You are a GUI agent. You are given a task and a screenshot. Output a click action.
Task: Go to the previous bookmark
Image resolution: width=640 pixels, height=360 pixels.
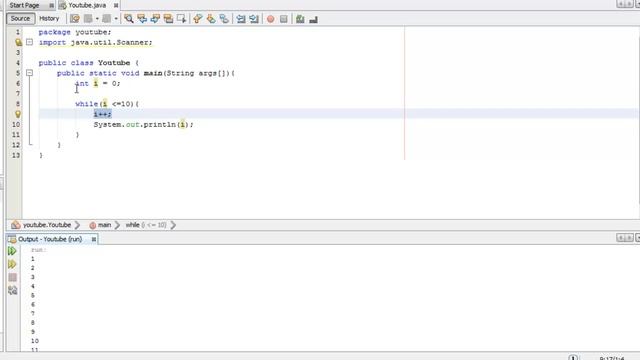198,19
